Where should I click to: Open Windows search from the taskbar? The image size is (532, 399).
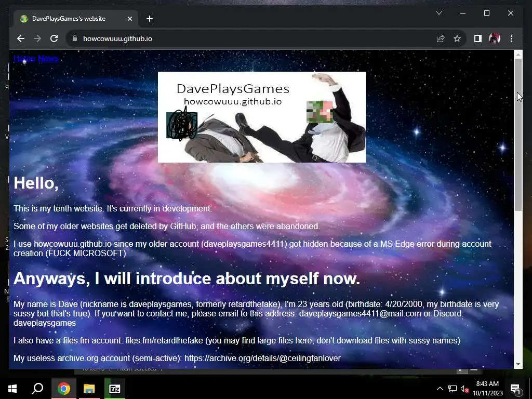37,389
